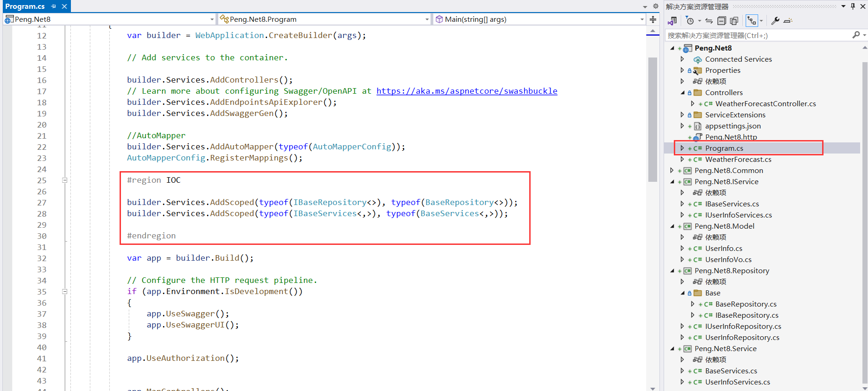Collapse the #region IOC code block
Image resolution: width=868 pixels, height=391 pixels.
[65, 180]
